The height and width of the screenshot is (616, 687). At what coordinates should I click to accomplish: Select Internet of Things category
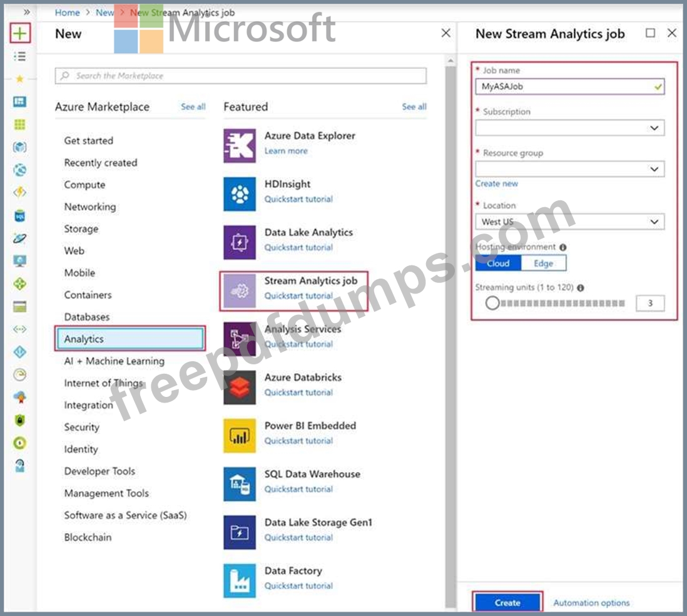tap(103, 383)
